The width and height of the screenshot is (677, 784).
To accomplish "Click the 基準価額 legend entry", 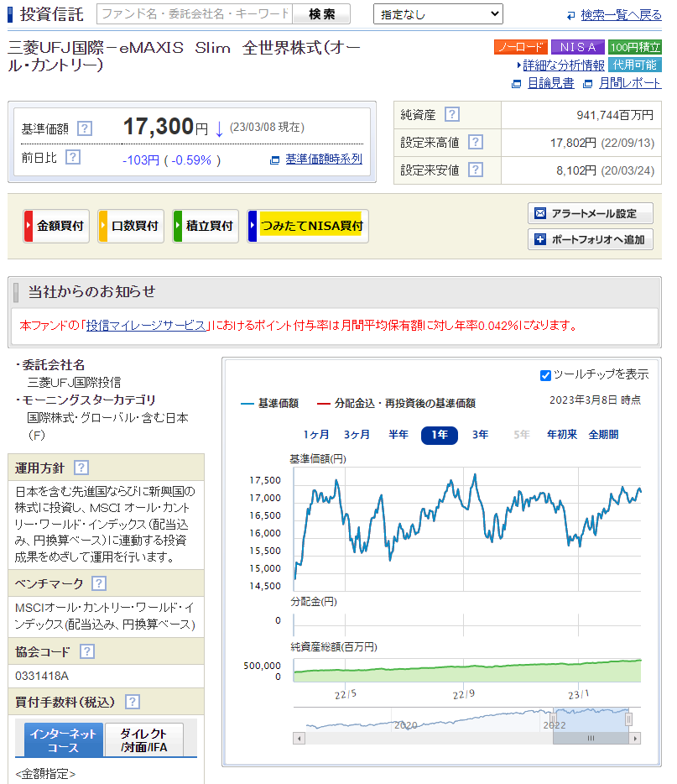I will pos(270,404).
